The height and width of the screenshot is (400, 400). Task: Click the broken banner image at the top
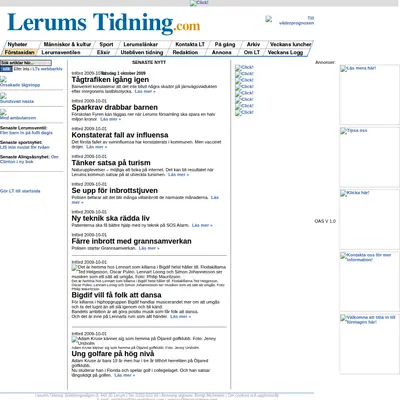pyautogui.click(x=199, y=3)
